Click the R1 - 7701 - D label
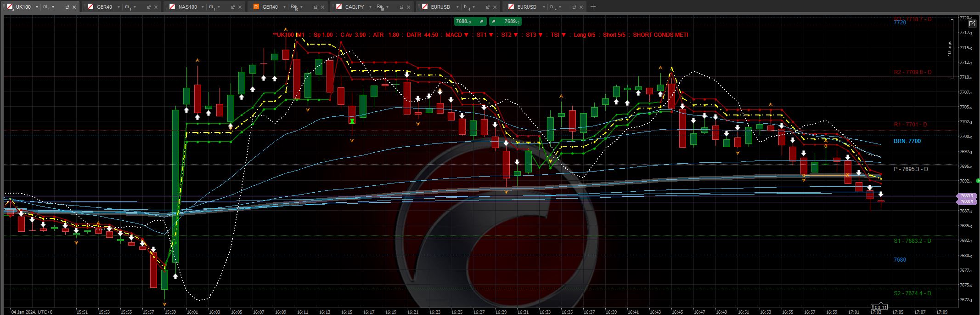 [x=910, y=125]
